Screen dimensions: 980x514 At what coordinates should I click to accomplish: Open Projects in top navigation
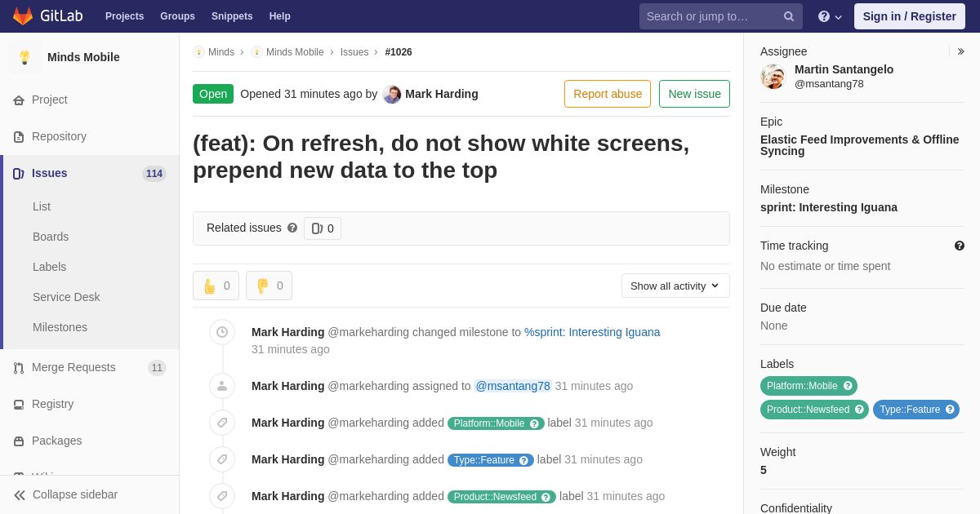click(124, 16)
